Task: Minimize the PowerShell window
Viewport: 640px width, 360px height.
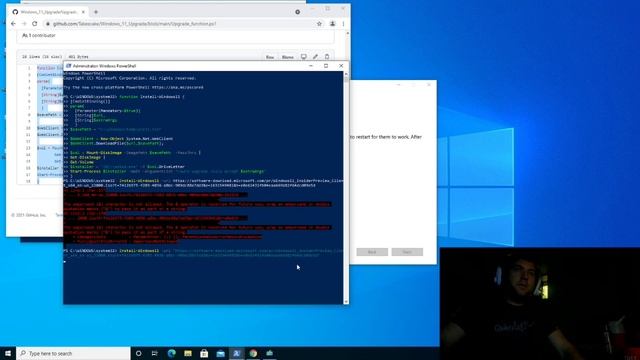Action: (x=311, y=66)
